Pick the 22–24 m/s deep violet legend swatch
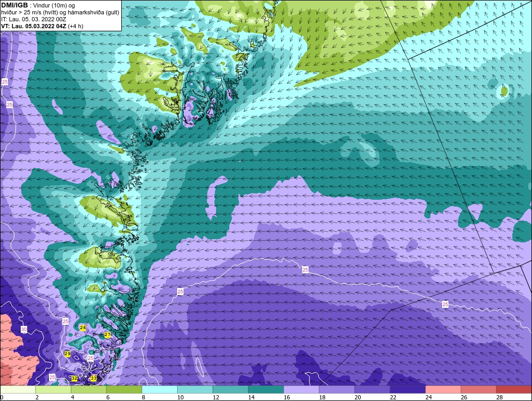532x401 pixels. point(408,389)
